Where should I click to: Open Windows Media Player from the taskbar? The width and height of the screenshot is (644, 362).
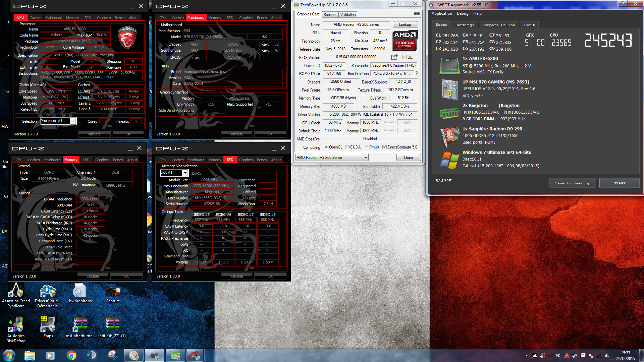(x=50, y=355)
